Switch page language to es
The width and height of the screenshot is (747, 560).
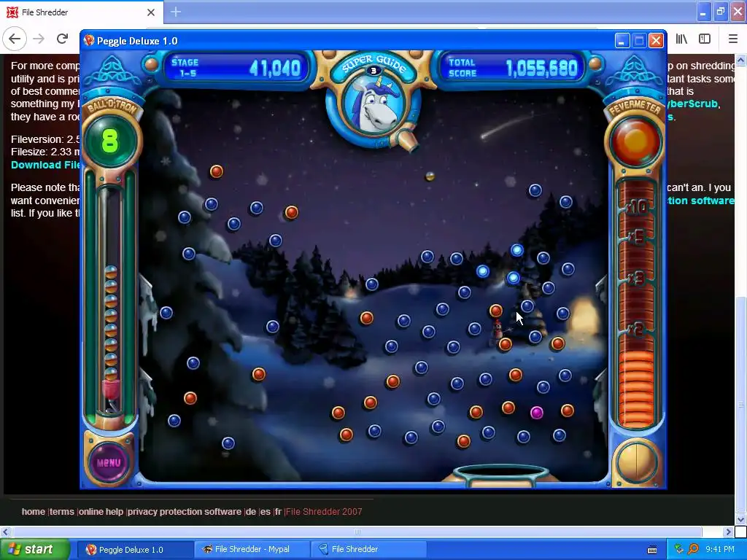[x=266, y=511]
